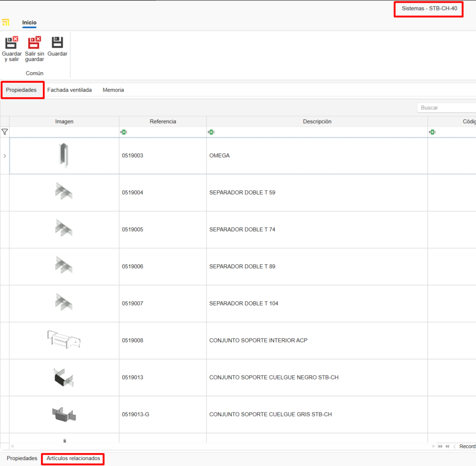This screenshot has height=466, width=476.
Task: Click the Buscar search field
Action: tap(446, 108)
